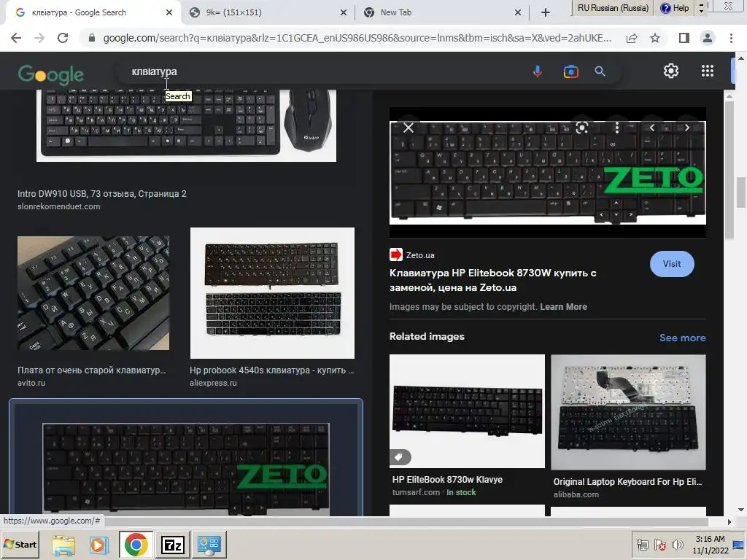This screenshot has width=747, height=560.
Task: Switch to the 9k= (151×151) tab
Action: point(267,12)
